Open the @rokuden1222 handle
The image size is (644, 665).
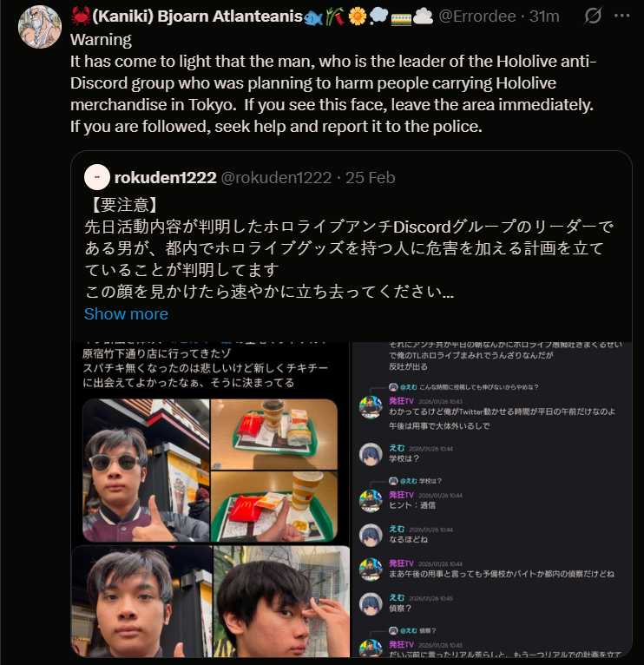click(276, 177)
